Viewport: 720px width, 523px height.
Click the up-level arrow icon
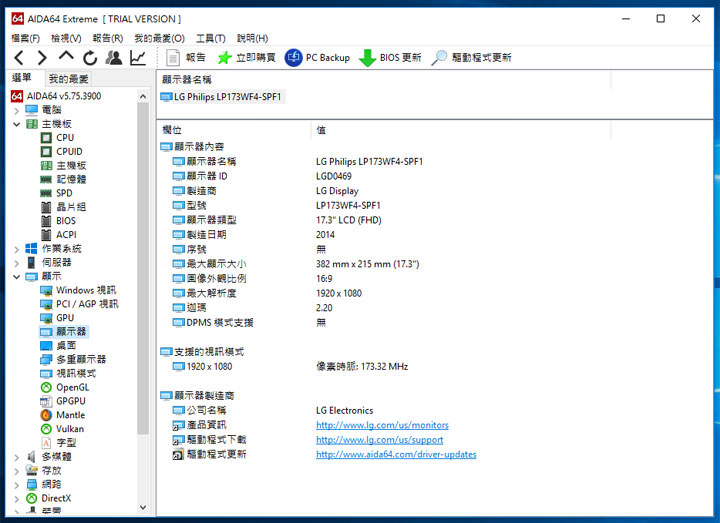point(66,57)
